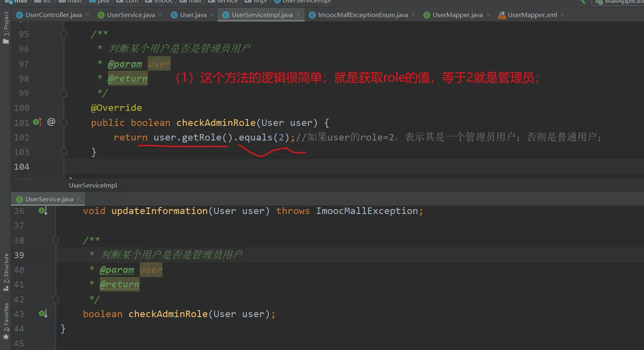Click checkAdminRole declaration on line 43
Screen dimensions: 644x350
click(x=168, y=314)
